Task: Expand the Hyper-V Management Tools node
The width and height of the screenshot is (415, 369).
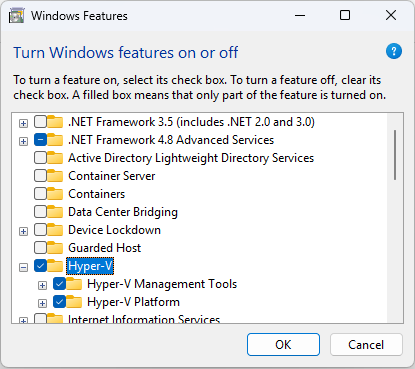Action: (42, 286)
